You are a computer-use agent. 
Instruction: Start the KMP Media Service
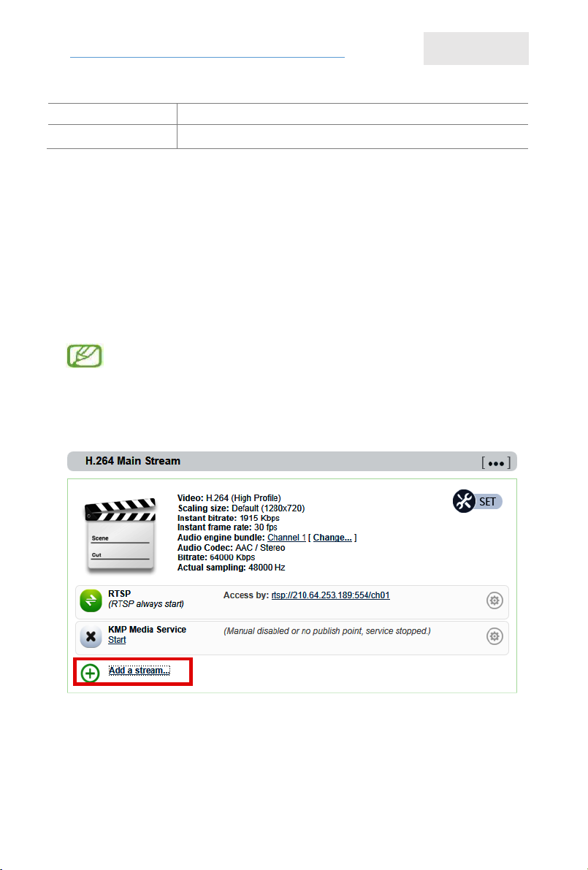[x=117, y=640]
